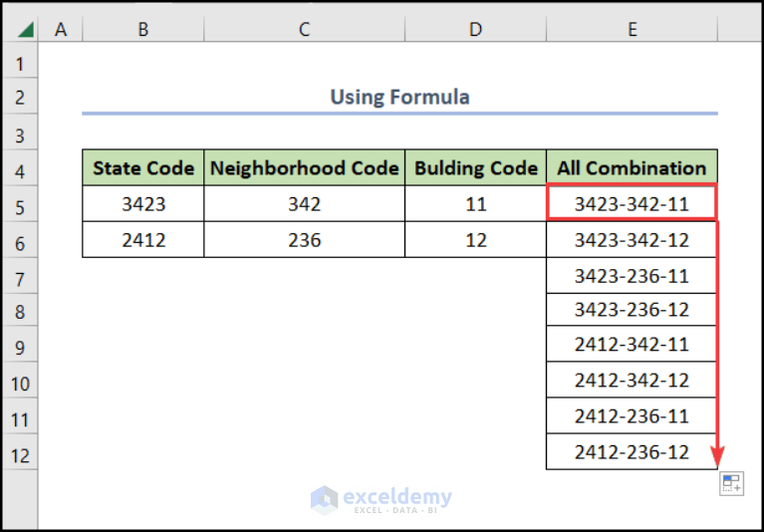Select column D header

click(475, 30)
